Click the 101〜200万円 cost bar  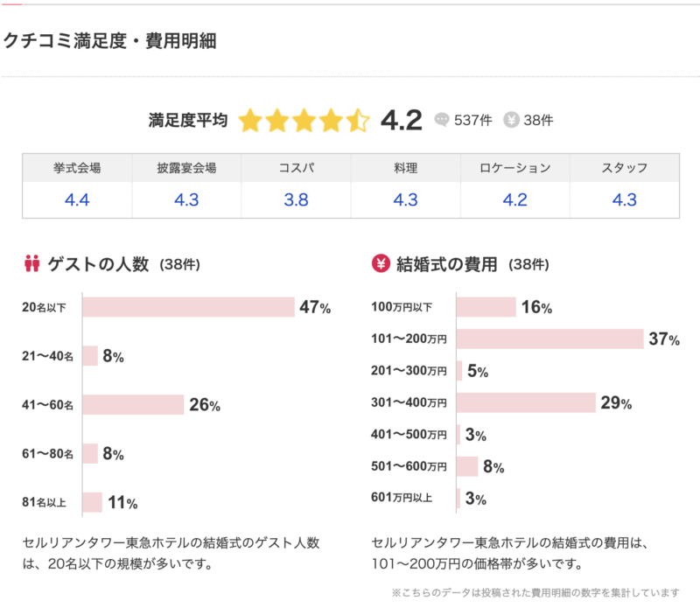[x=550, y=339]
